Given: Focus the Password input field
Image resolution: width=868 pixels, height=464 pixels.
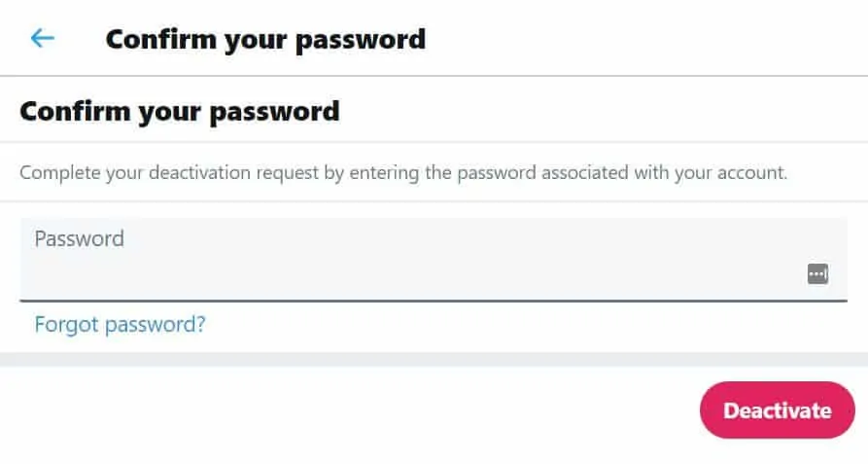Looking at the screenshot, I should (408, 273).
